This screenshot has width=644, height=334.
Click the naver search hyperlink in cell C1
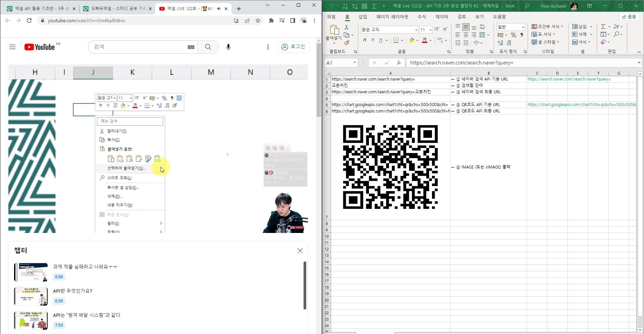pos(569,79)
